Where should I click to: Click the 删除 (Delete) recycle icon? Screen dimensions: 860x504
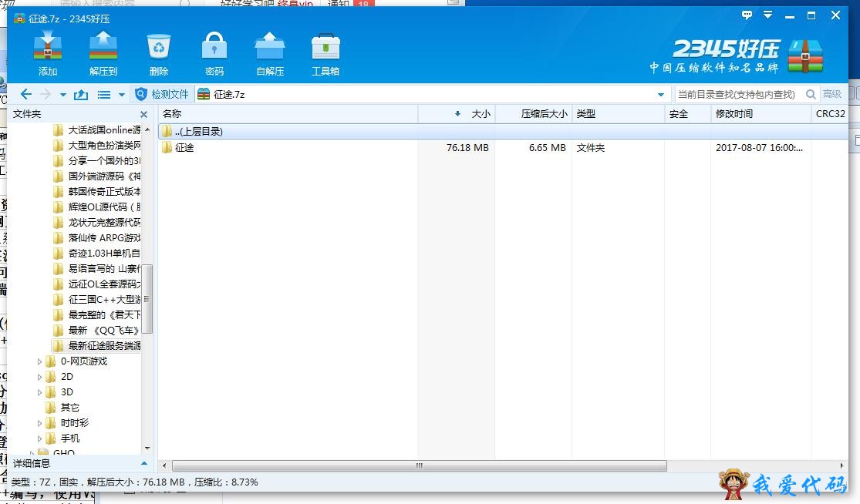(159, 53)
